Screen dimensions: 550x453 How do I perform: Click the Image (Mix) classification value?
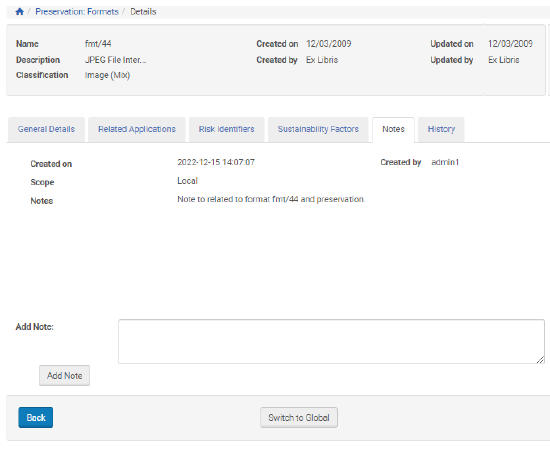tap(107, 75)
